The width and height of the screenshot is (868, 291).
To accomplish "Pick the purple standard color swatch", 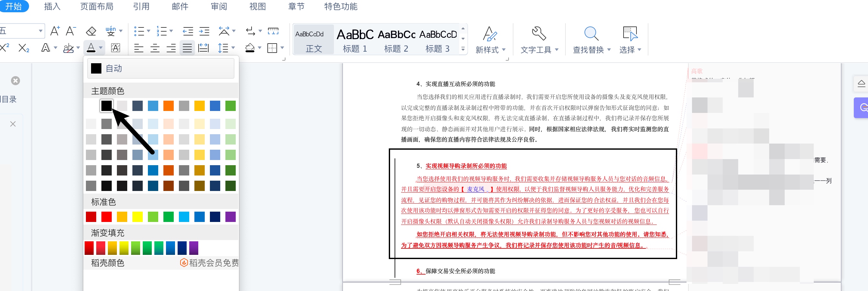I will coord(231,216).
